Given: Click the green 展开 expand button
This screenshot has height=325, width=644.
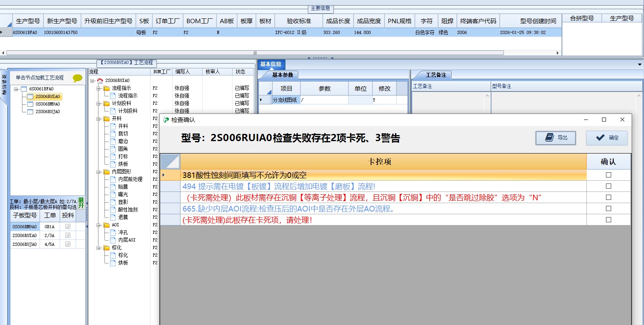Looking at the screenshot, I should pos(81,203).
